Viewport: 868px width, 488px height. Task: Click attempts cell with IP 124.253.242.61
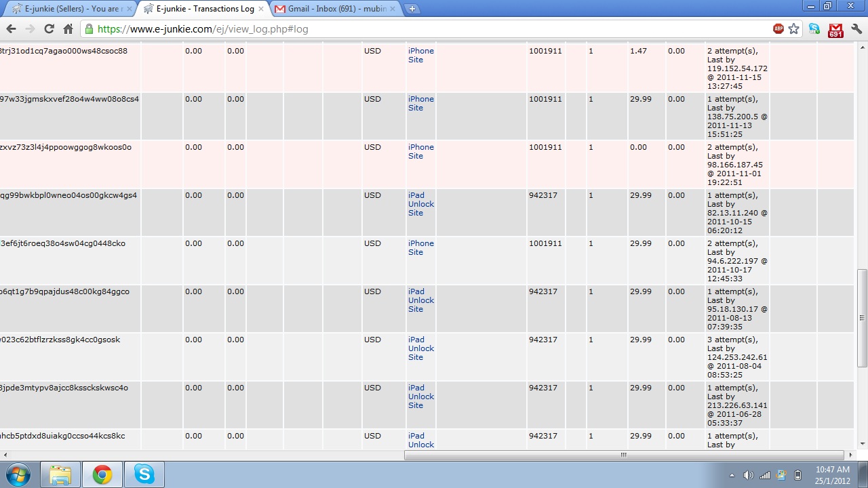click(x=737, y=357)
